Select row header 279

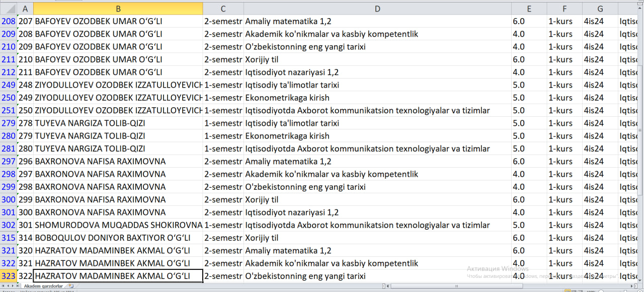coord(8,123)
